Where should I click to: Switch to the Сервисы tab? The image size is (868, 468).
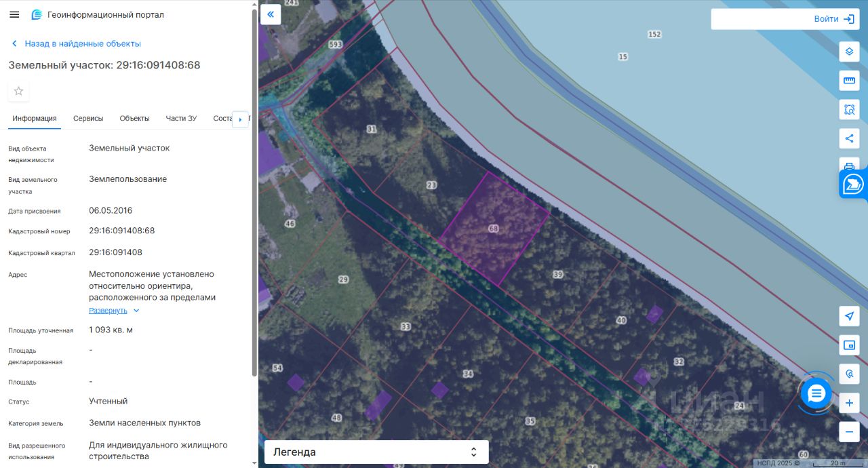point(88,118)
